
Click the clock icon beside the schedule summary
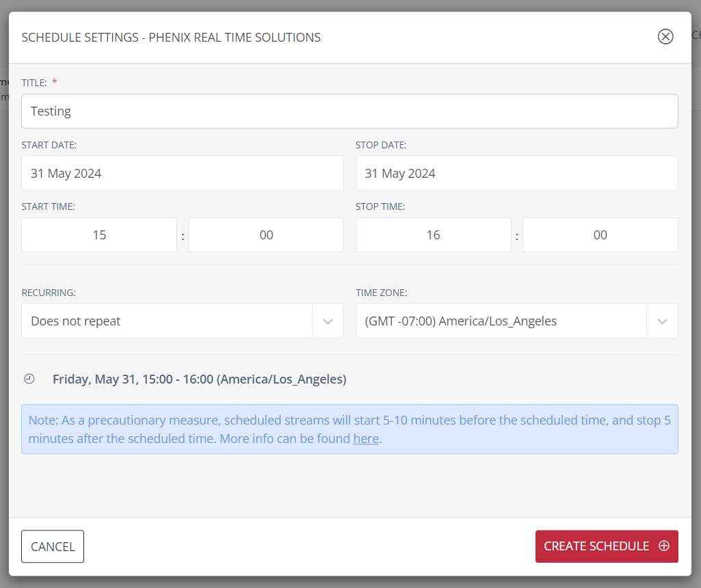click(29, 379)
